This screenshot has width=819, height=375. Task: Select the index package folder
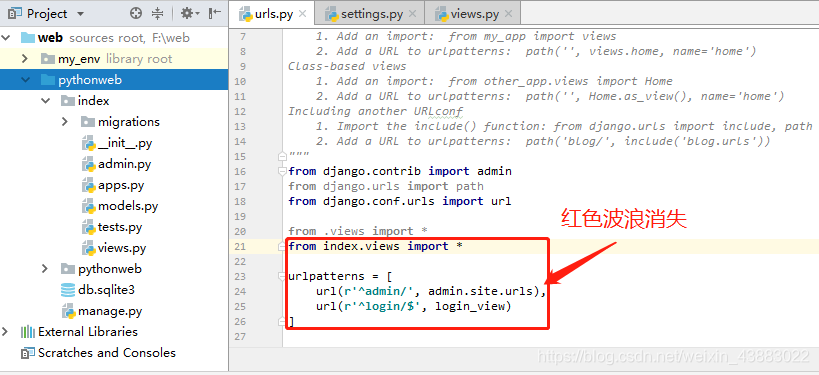pyautogui.click(x=93, y=101)
